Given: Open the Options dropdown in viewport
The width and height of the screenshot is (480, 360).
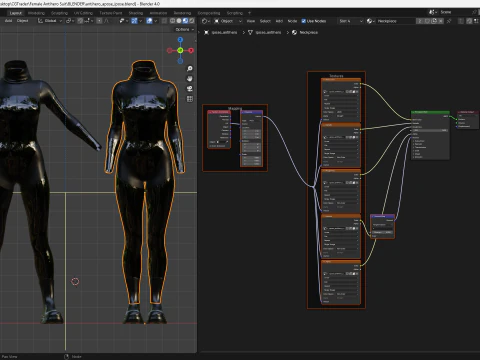Looking at the screenshot, I should pos(184,29).
